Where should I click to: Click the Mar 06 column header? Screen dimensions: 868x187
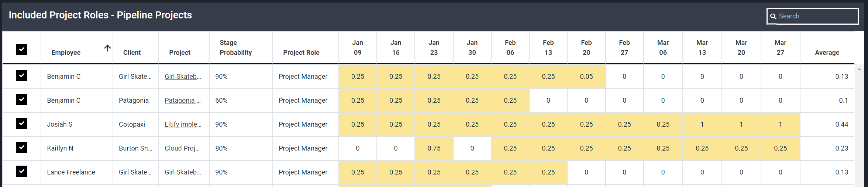click(x=663, y=47)
